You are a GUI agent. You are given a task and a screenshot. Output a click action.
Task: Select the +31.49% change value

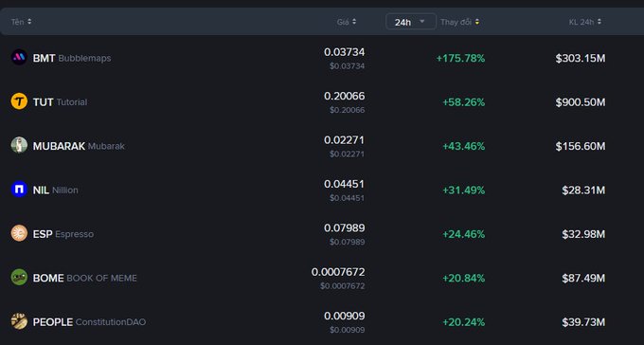pos(464,190)
